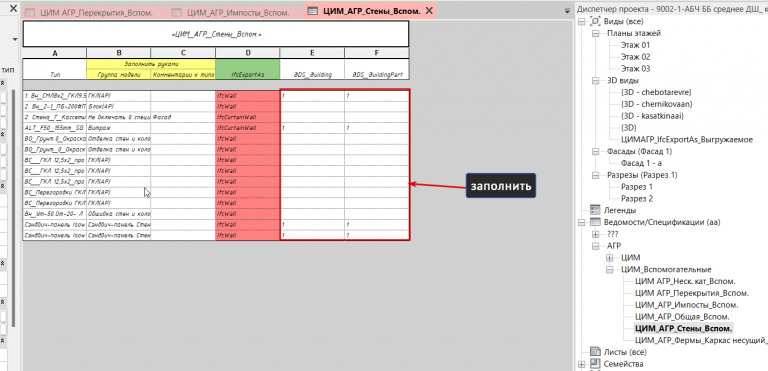This screenshot has width=768, height=371.
Task: Click the BDS_Building header cell
Action: pyautogui.click(x=312, y=69)
